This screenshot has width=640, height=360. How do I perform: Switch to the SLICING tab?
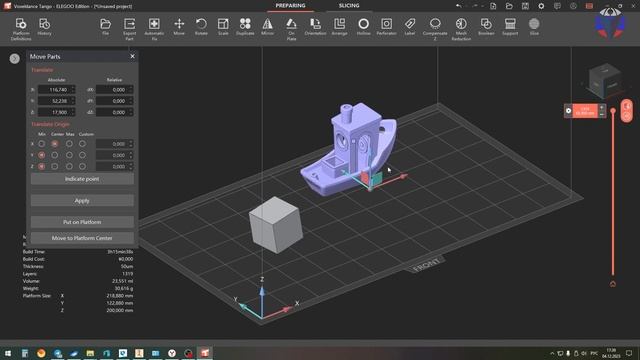coord(349,6)
